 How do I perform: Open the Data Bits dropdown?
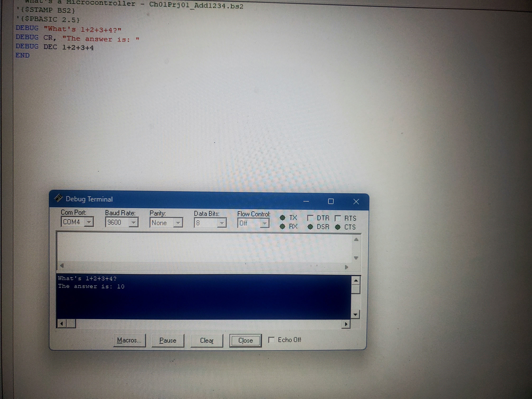(x=222, y=223)
